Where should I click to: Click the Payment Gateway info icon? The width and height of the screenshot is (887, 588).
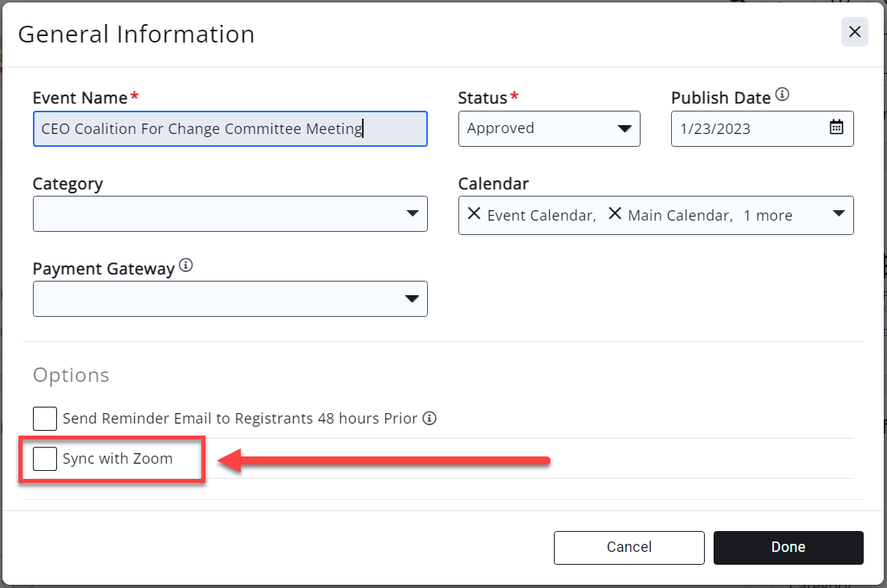(x=186, y=266)
